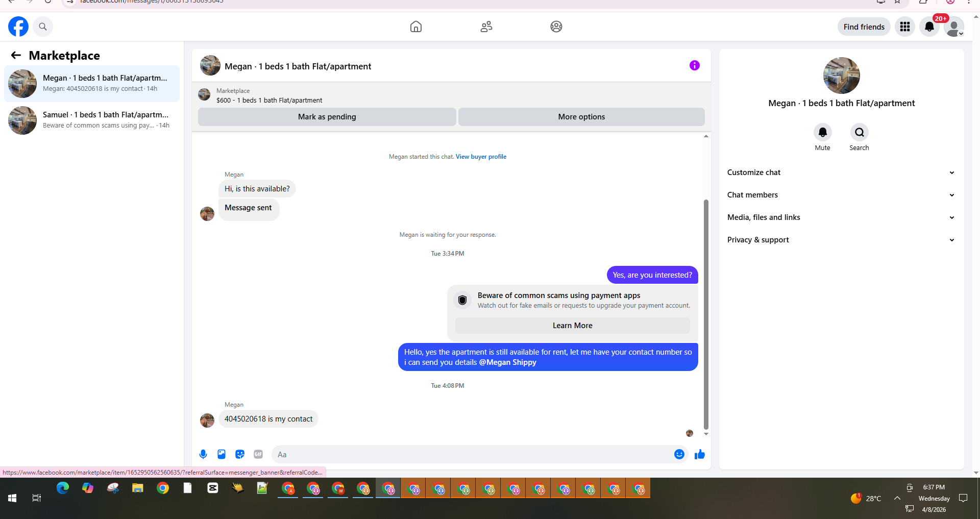Viewport: 980px width, 519px height.
Task: Show hidden system tray icons chevron
Action: [x=897, y=498]
